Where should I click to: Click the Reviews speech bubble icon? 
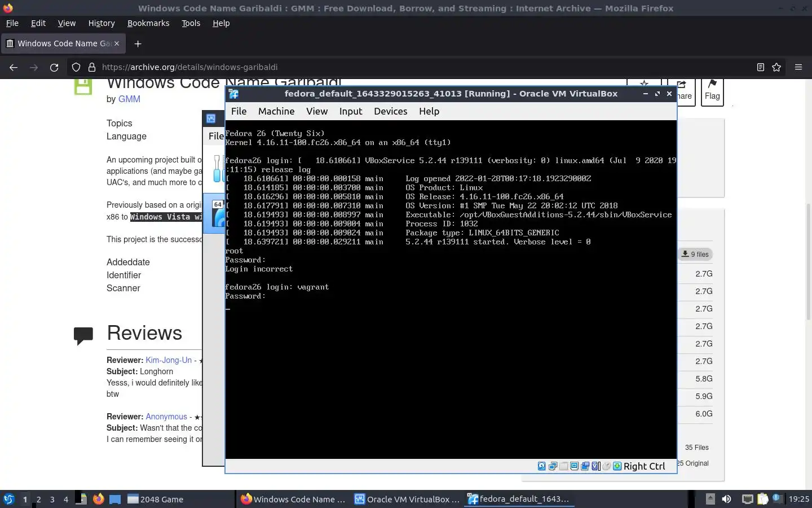(83, 335)
